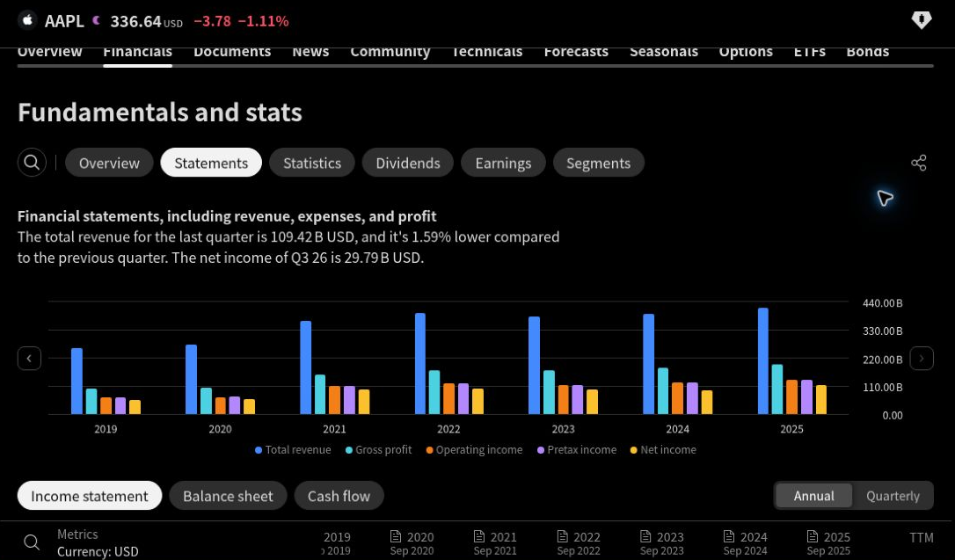The image size is (955, 560).
Task: Open the Community tab
Action: coord(390,52)
